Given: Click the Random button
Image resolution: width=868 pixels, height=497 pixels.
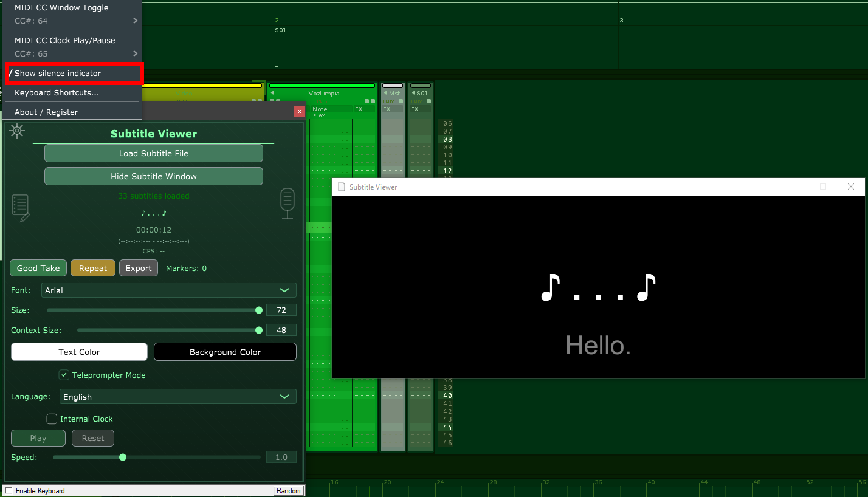Looking at the screenshot, I should (x=288, y=490).
